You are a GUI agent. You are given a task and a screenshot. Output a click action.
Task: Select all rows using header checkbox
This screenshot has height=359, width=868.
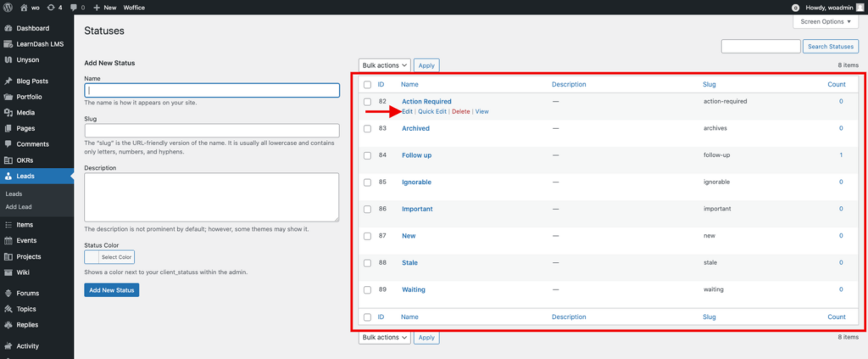[367, 85]
